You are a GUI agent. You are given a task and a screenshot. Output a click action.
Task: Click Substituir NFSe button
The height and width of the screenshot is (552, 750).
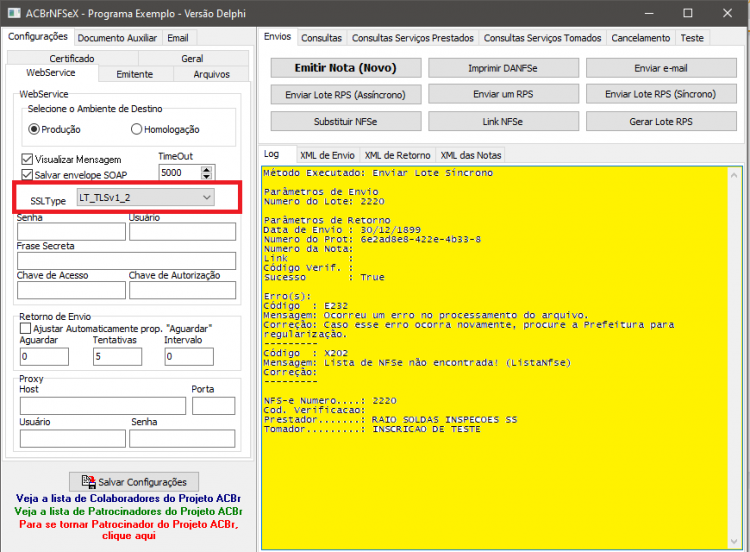point(346,121)
